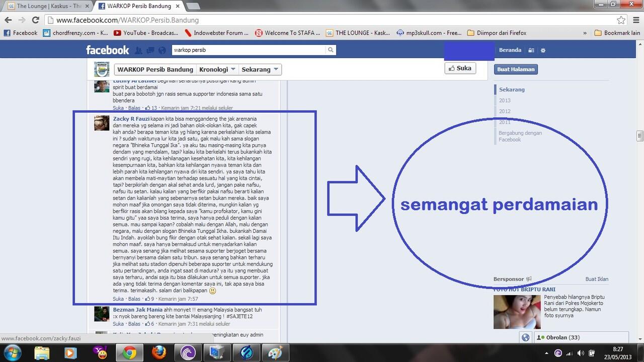Jump to 2012 in the timeline
The width and height of the screenshot is (644, 362).
coord(505,111)
